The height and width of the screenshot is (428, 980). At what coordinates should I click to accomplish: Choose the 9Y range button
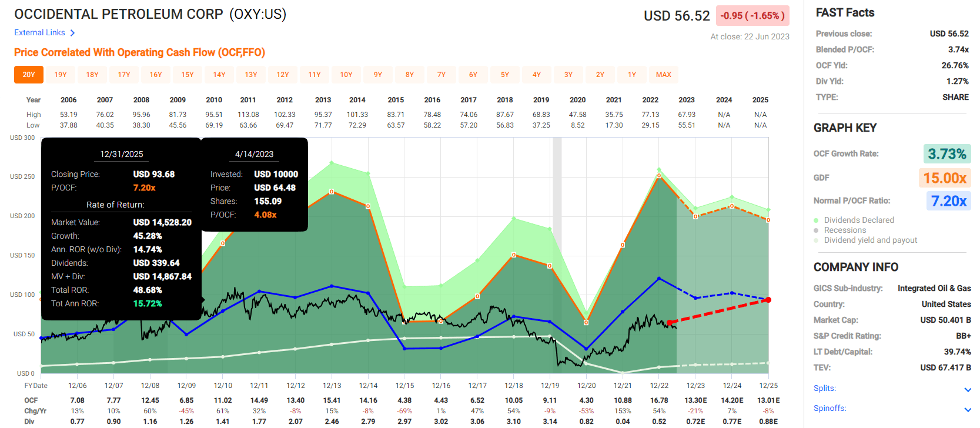pos(378,75)
